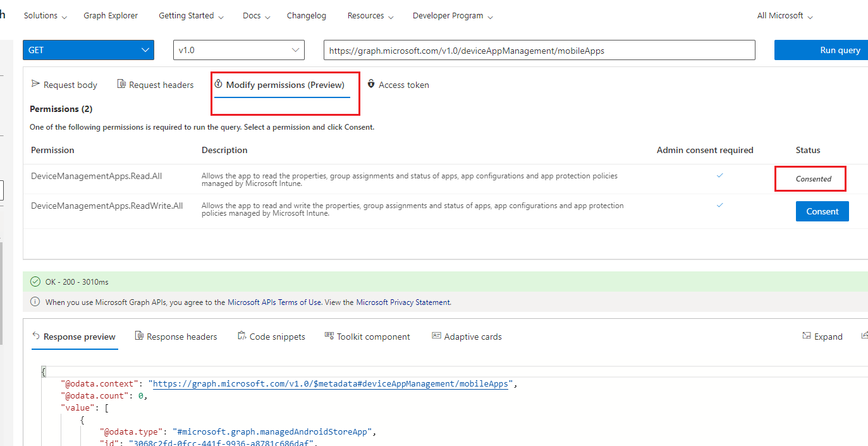Screen dimensions: 868x446
Task: Click the Request body send icon
Action: point(35,84)
